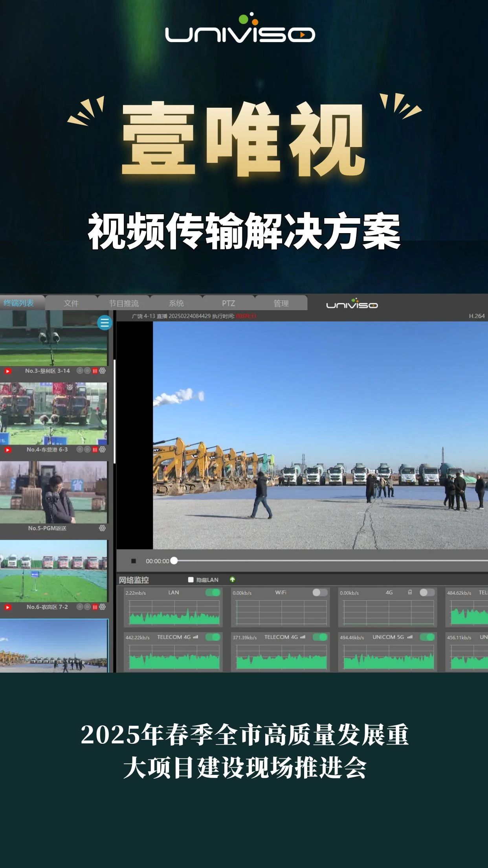Toggle the LAN network switch
488x868 pixels.
[213, 592]
